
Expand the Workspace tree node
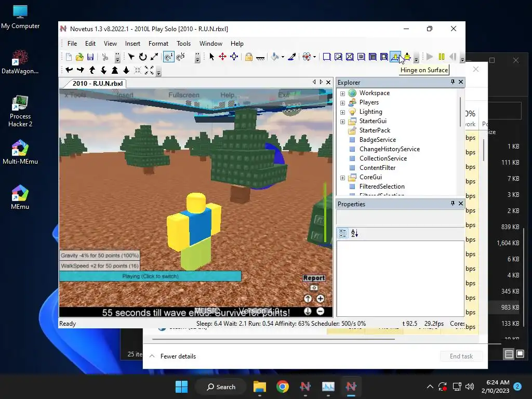pos(343,94)
